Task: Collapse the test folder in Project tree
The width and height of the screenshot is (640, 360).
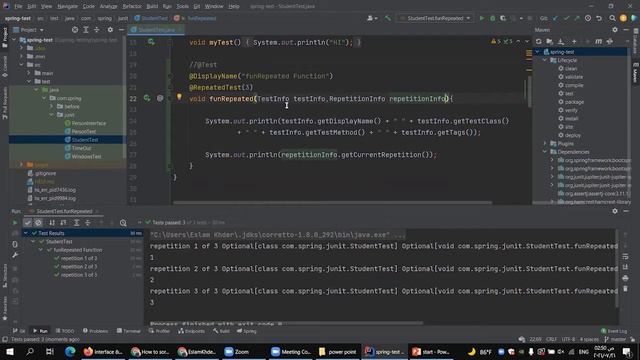Action: pos(29,82)
